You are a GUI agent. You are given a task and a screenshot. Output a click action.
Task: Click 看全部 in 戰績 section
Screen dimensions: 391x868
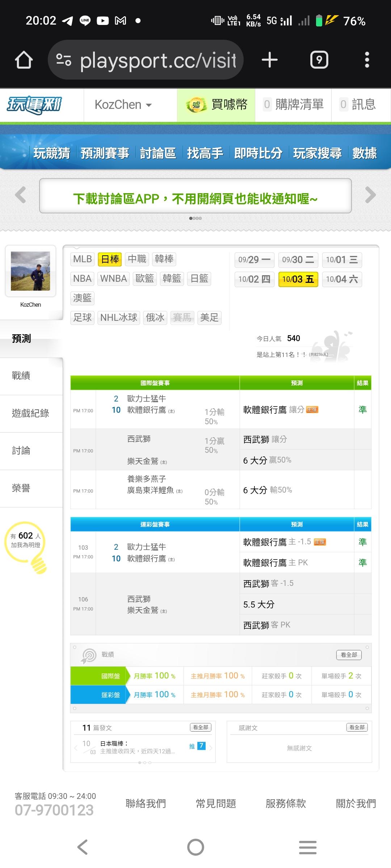[x=349, y=655]
